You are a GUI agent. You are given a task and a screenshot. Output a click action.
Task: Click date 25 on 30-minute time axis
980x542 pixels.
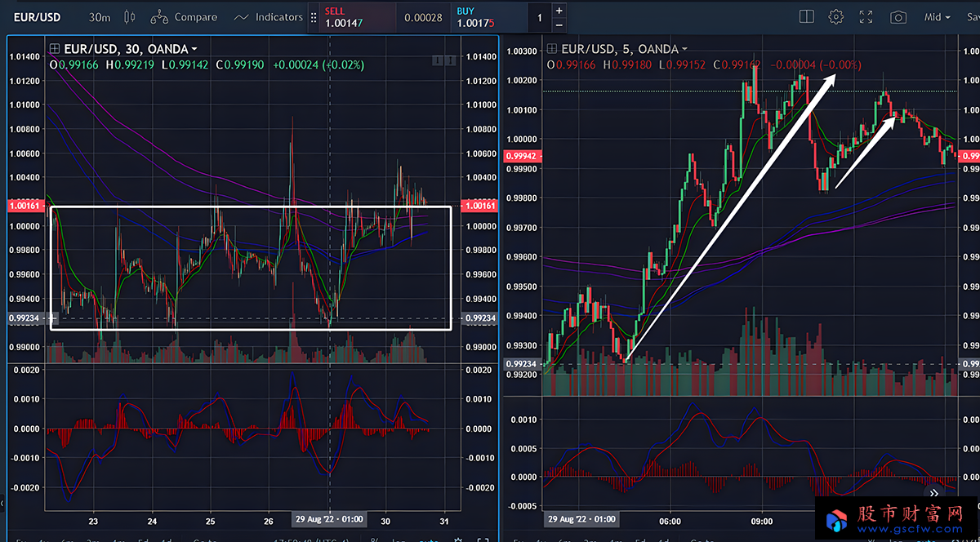click(211, 520)
